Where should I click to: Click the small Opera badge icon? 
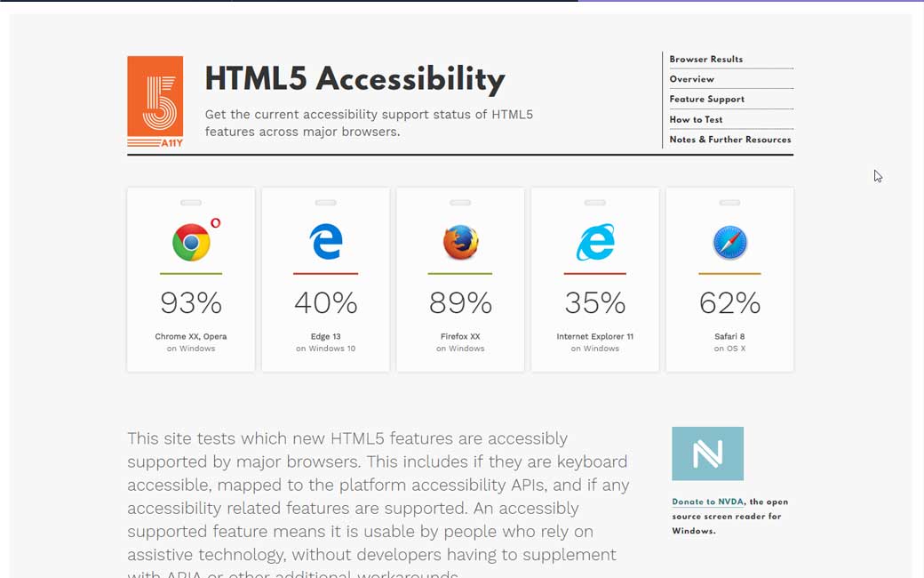pyautogui.click(x=215, y=223)
